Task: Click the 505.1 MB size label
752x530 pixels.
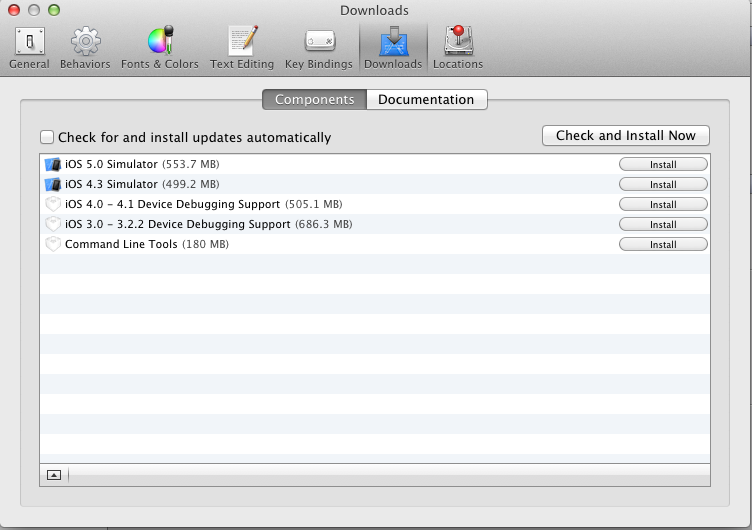Action: 314,204
